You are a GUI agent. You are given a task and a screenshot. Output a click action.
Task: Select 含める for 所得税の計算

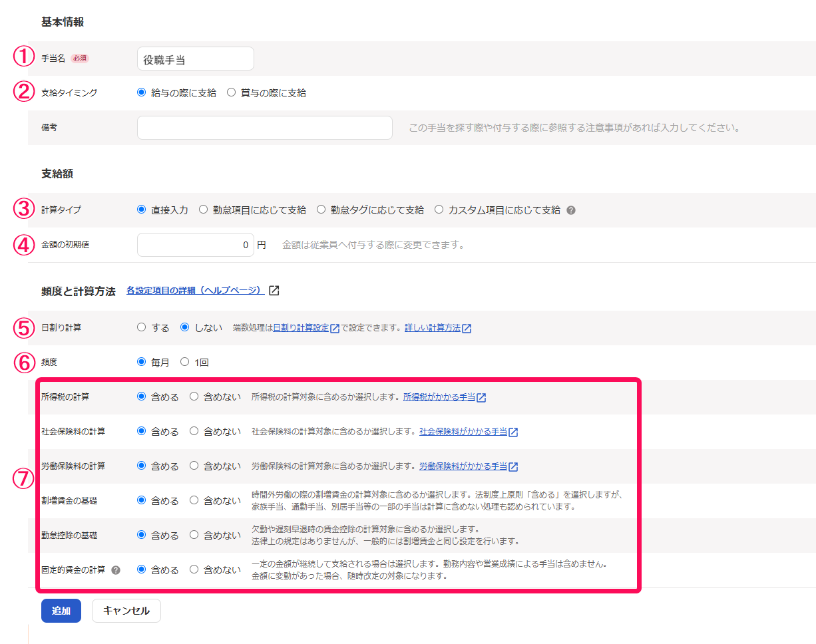pos(141,397)
